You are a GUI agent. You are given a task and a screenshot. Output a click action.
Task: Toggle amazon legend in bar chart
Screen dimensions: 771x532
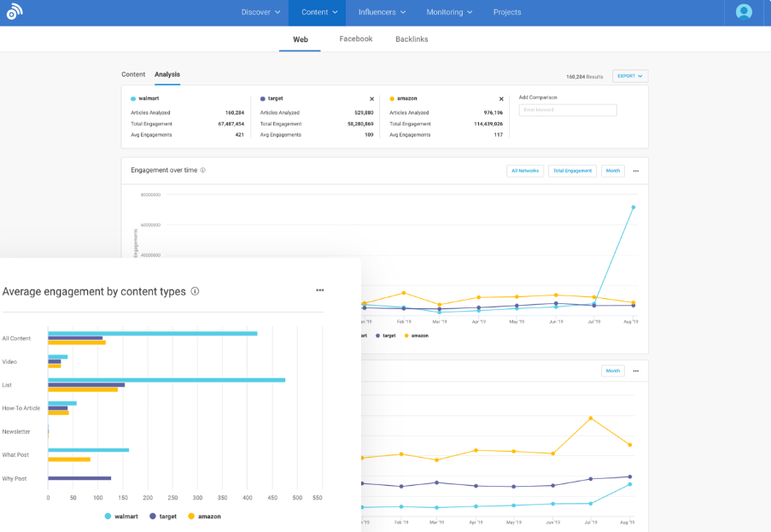tap(205, 517)
